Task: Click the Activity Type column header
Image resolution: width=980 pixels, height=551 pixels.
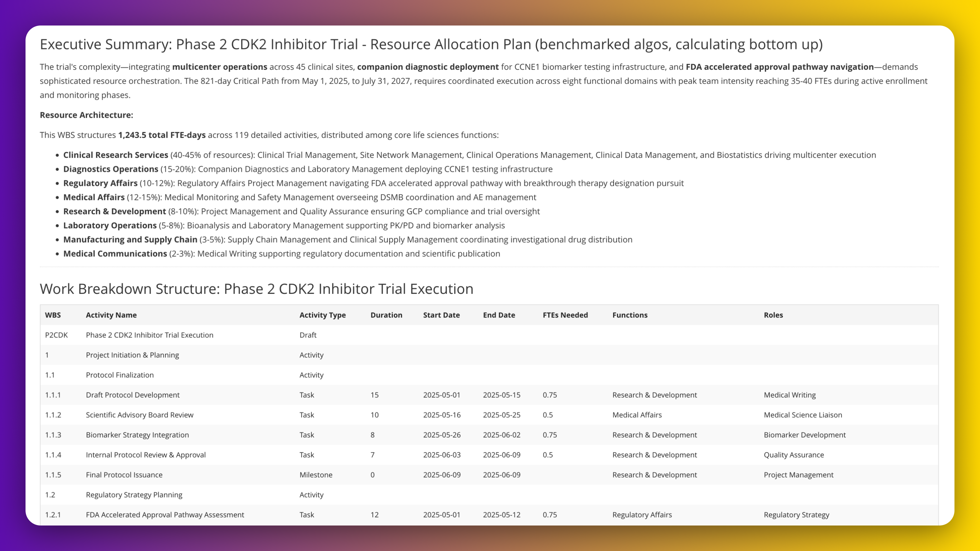Action: [322, 315]
